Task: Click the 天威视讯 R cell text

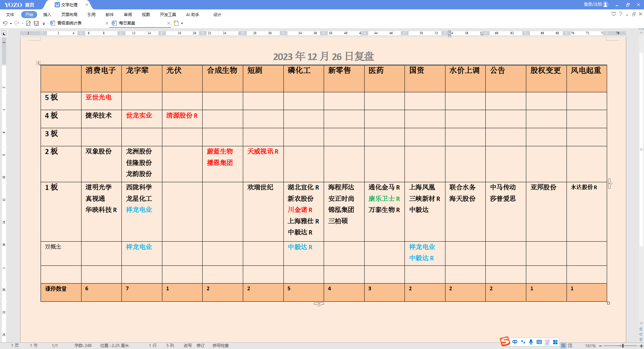Action: tap(263, 151)
